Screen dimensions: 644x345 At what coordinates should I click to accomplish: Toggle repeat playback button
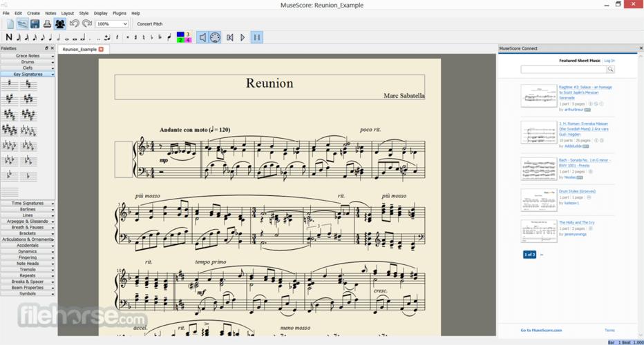pyautogui.click(x=256, y=37)
